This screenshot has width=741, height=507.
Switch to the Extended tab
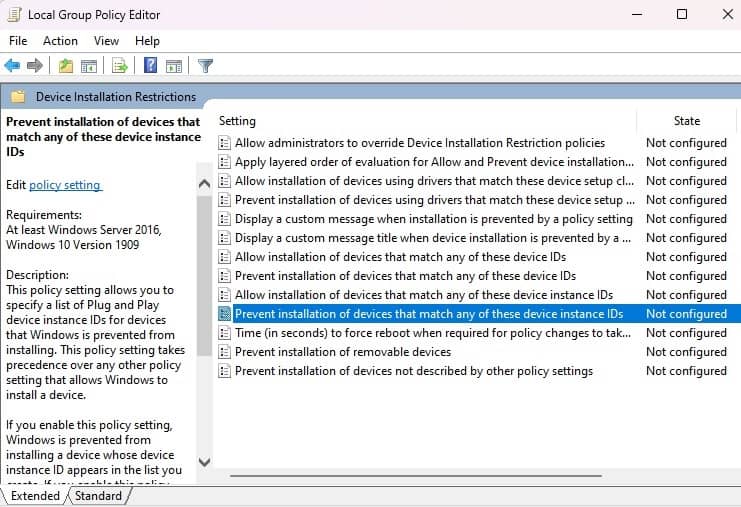(35, 496)
